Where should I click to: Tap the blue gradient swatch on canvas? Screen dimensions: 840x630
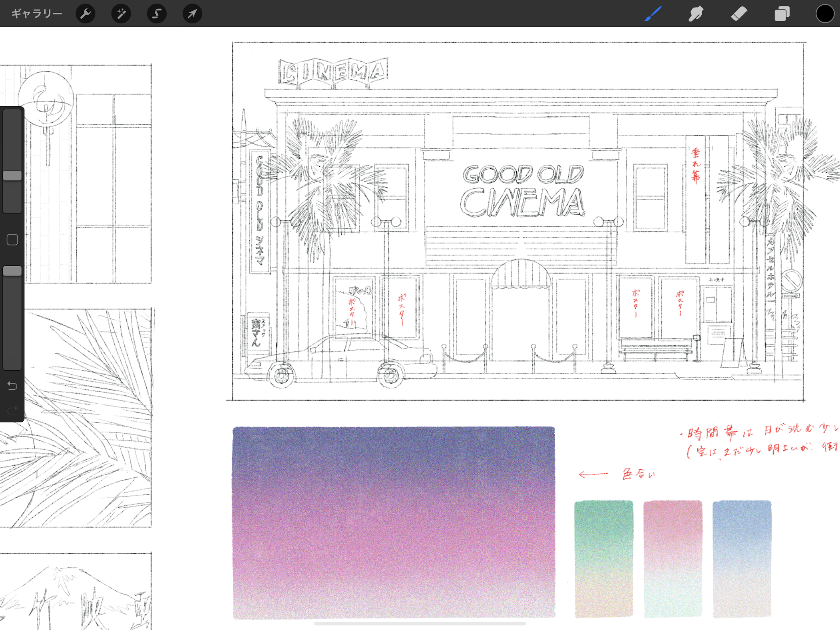tap(742, 558)
